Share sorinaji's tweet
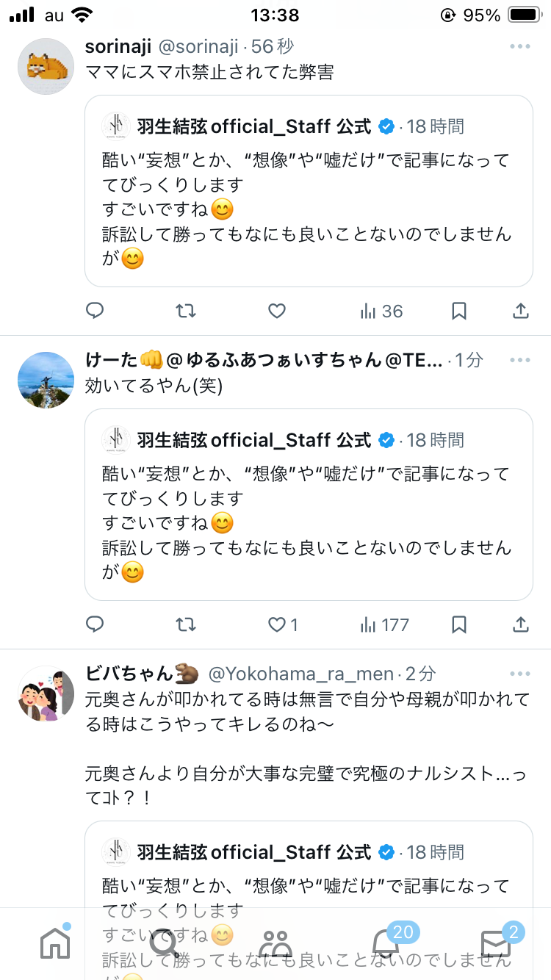Image resolution: width=551 pixels, height=980 pixels. 521,311
